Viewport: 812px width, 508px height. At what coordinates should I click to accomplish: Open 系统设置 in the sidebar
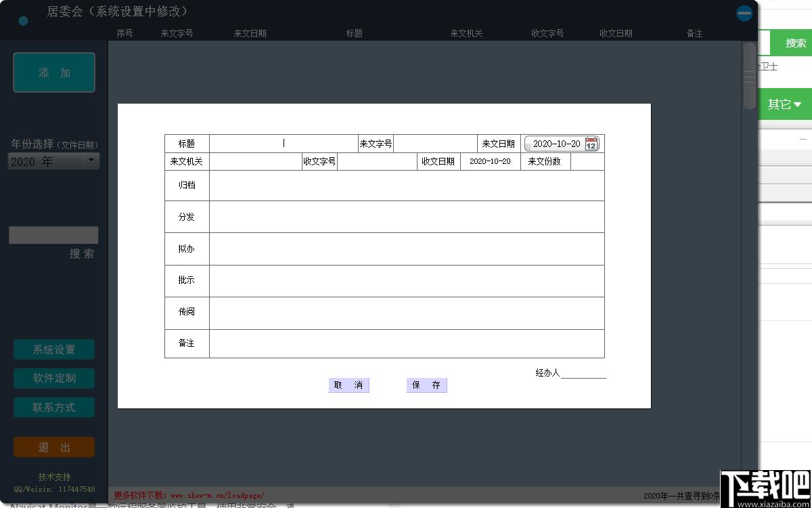click(x=54, y=350)
